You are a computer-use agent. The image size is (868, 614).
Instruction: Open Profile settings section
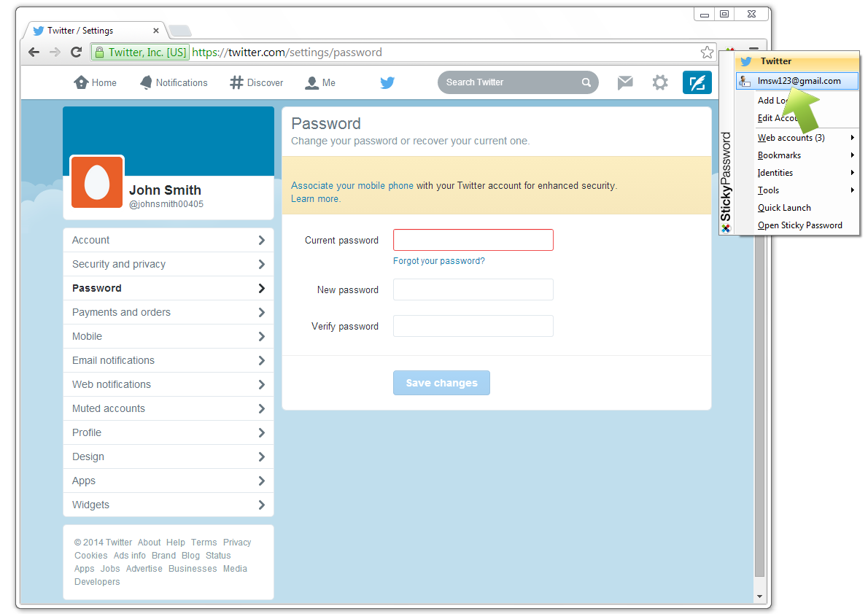168,432
